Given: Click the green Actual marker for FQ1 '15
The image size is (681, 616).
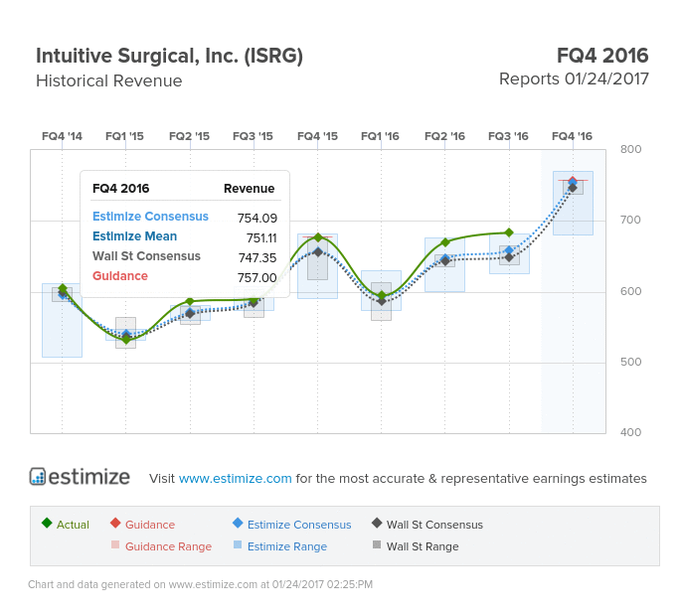Looking at the screenshot, I should coord(126,340).
